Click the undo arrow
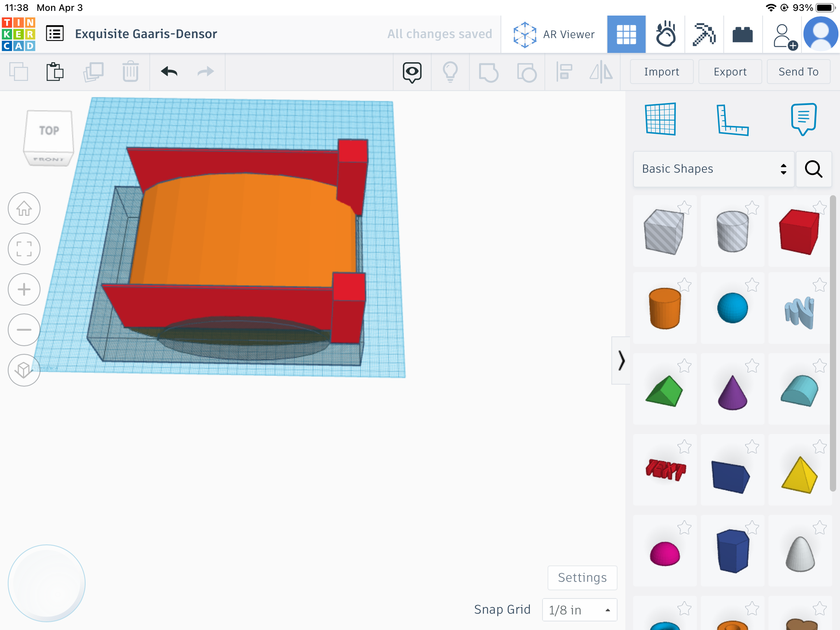 [x=169, y=72]
